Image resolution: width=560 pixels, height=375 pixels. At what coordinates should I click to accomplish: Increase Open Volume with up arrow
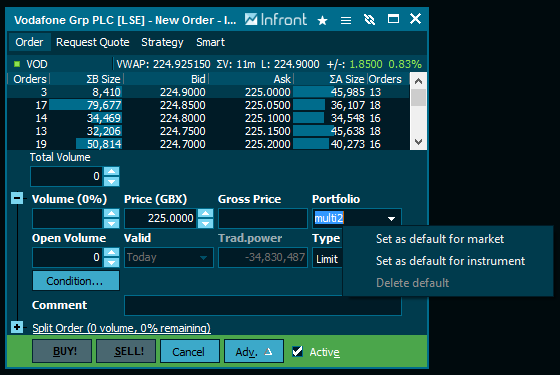coord(111,252)
